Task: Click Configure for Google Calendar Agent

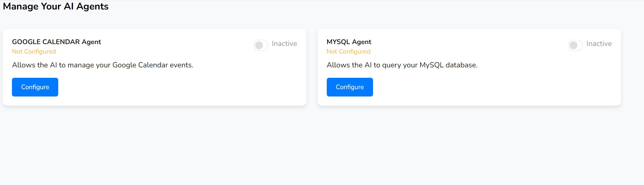Action: 35,87
